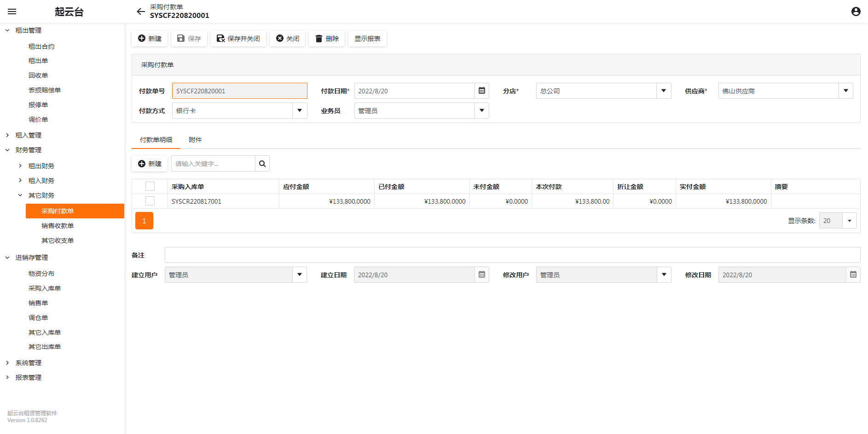Expand the 修改用户 dropdown
The height and width of the screenshot is (434, 868).
(x=664, y=275)
